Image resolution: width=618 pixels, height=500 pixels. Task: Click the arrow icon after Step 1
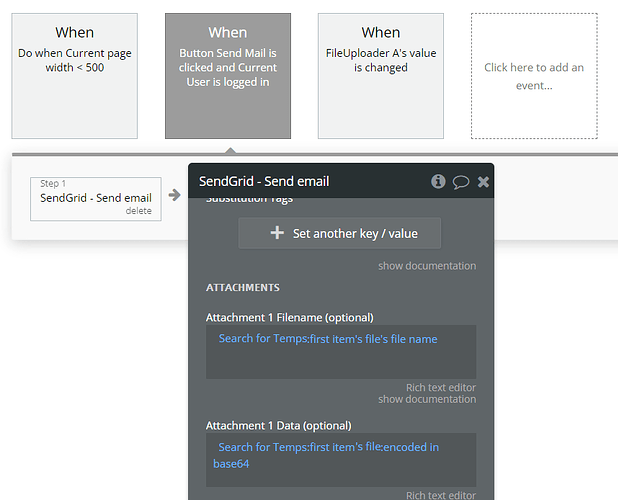click(x=175, y=195)
